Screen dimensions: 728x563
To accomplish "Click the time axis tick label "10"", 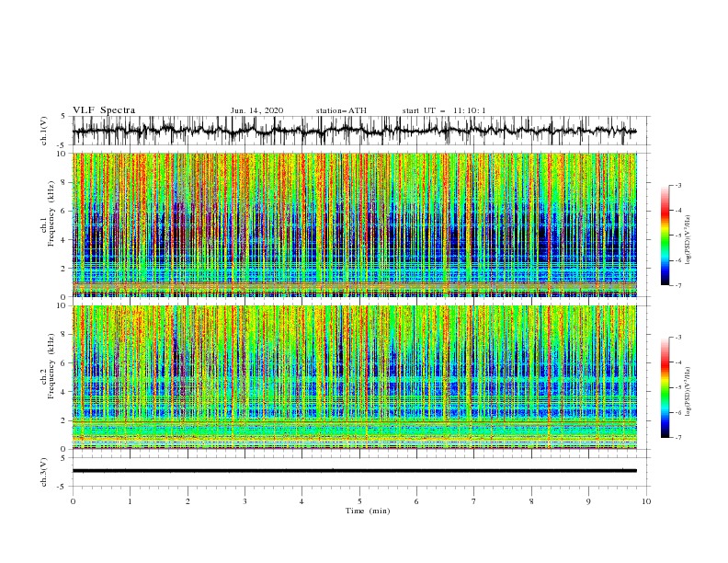I will (646, 501).
